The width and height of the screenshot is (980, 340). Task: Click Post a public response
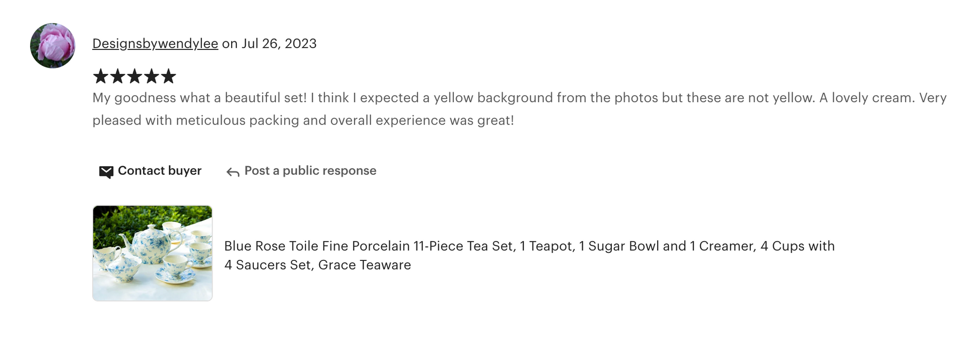310,171
